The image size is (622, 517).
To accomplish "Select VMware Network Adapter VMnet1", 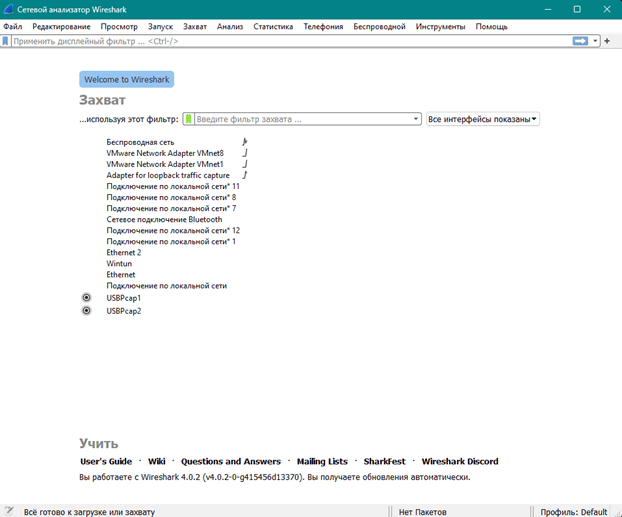I will 165,164.
